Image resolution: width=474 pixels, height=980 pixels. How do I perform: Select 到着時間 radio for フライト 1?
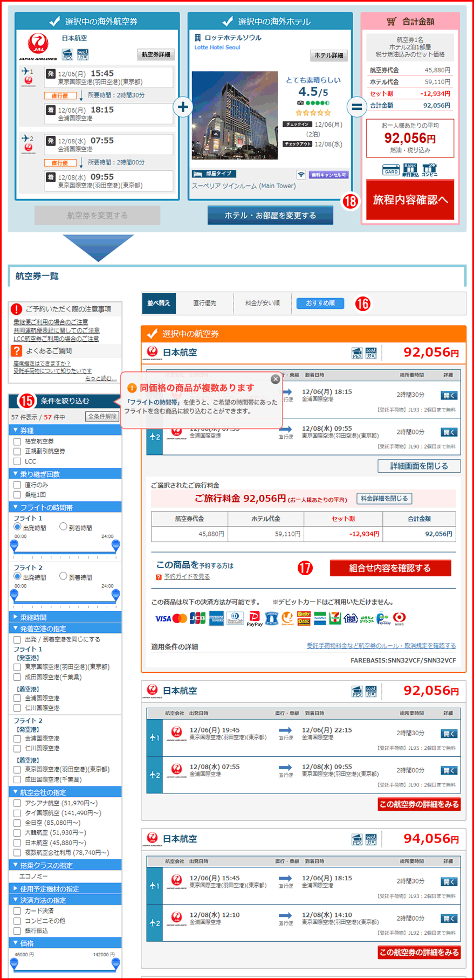click(63, 527)
